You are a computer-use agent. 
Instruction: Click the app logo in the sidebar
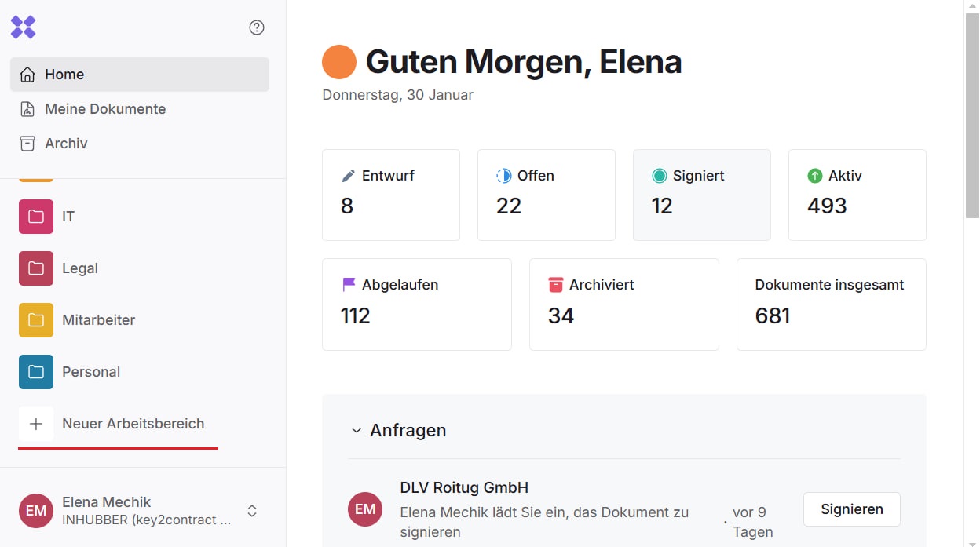(24, 27)
